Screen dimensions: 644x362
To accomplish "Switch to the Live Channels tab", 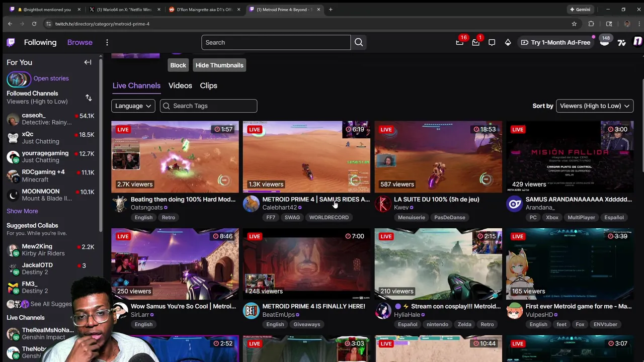I will pos(136,85).
